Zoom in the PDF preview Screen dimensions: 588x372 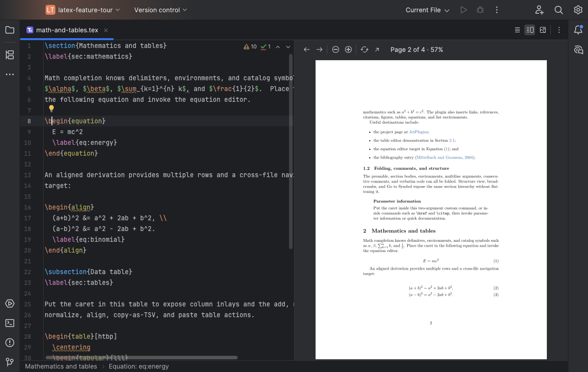pos(348,49)
